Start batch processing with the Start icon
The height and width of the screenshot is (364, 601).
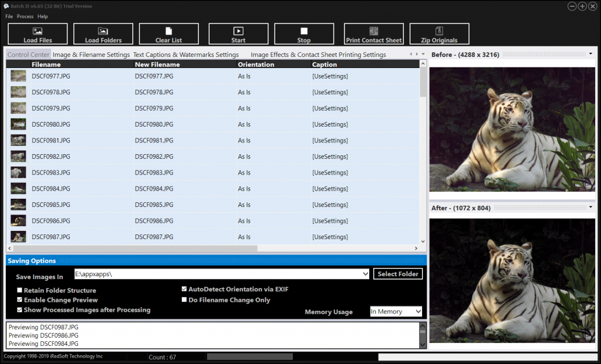point(238,31)
